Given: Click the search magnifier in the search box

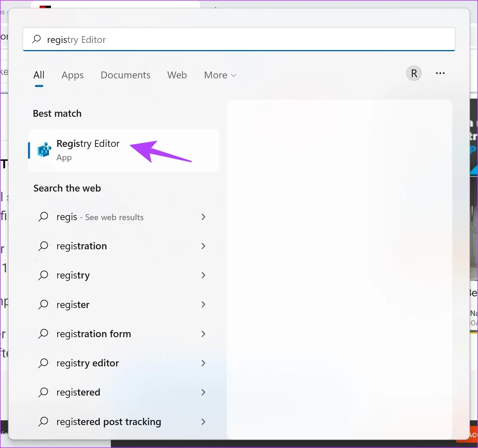Looking at the screenshot, I should (x=37, y=39).
